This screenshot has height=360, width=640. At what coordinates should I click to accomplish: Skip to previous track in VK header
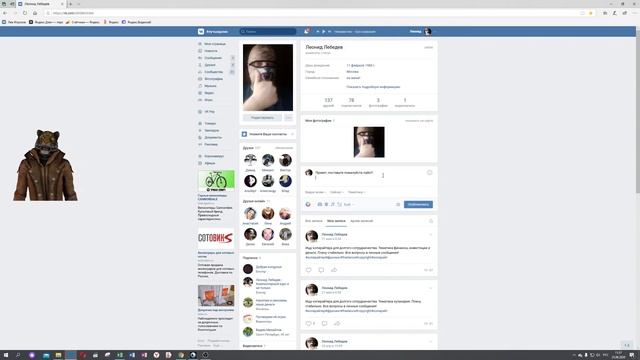pyautogui.click(x=318, y=31)
